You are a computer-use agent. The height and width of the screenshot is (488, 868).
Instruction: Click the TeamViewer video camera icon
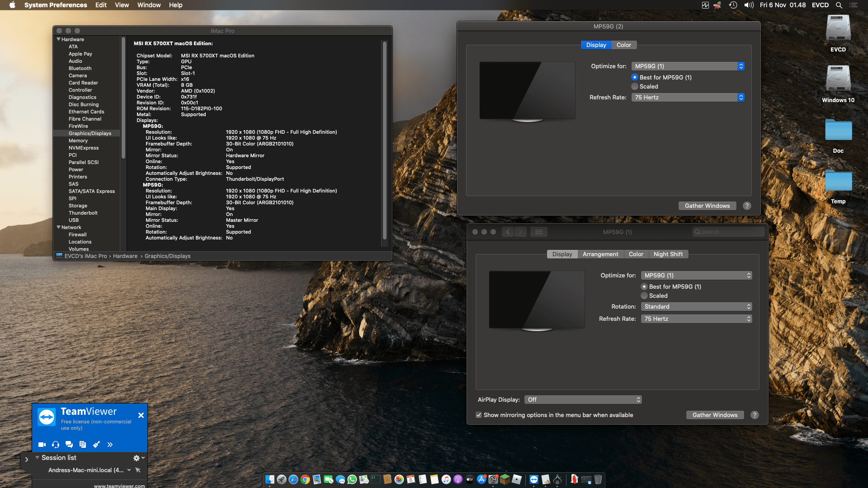pyautogui.click(x=42, y=445)
